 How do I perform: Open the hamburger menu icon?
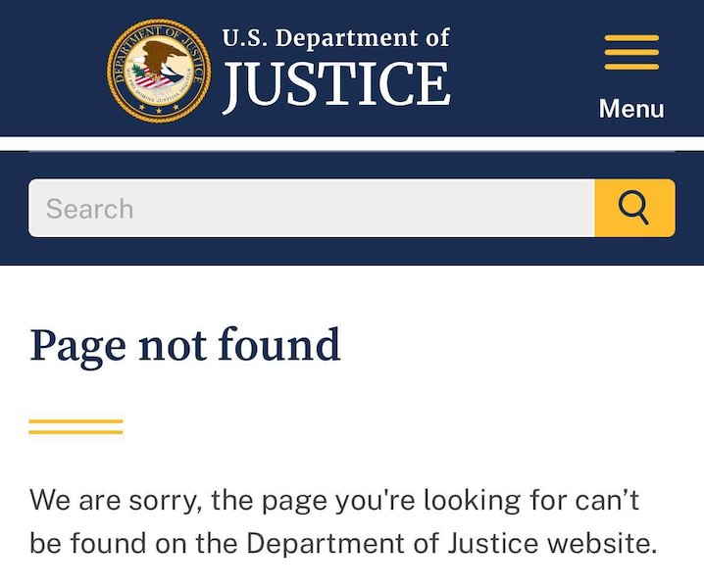[x=631, y=53]
